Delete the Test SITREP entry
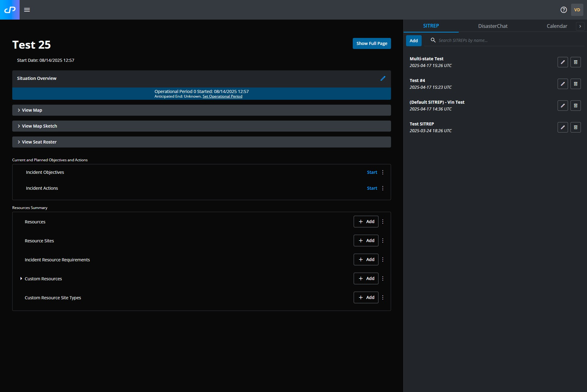This screenshot has height=392, width=587. click(x=576, y=127)
